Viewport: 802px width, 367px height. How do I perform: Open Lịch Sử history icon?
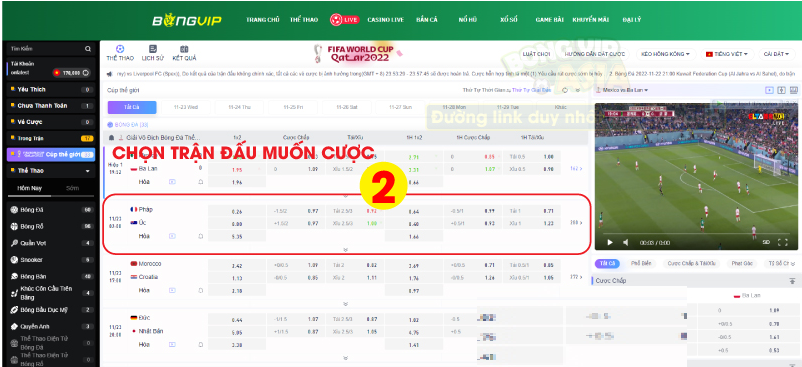[152, 53]
